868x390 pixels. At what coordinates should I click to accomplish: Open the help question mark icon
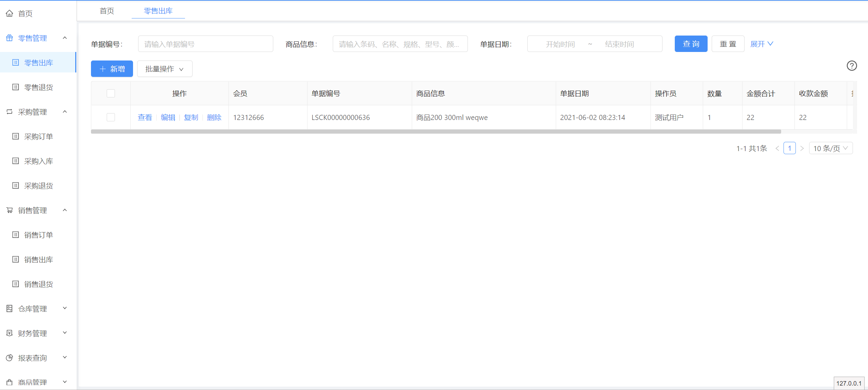point(852,66)
